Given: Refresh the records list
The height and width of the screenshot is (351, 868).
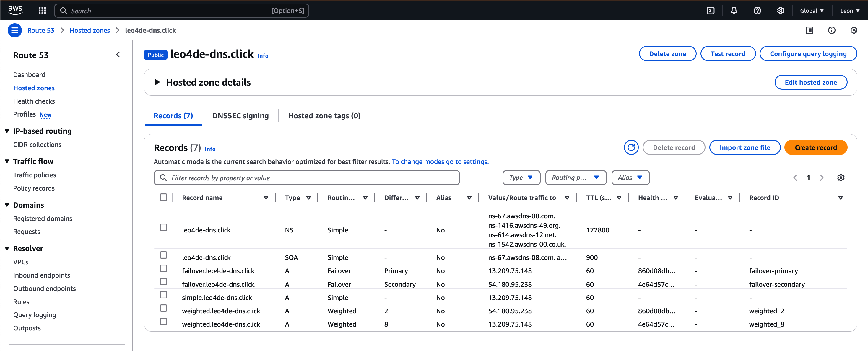Looking at the screenshot, I should (x=631, y=147).
